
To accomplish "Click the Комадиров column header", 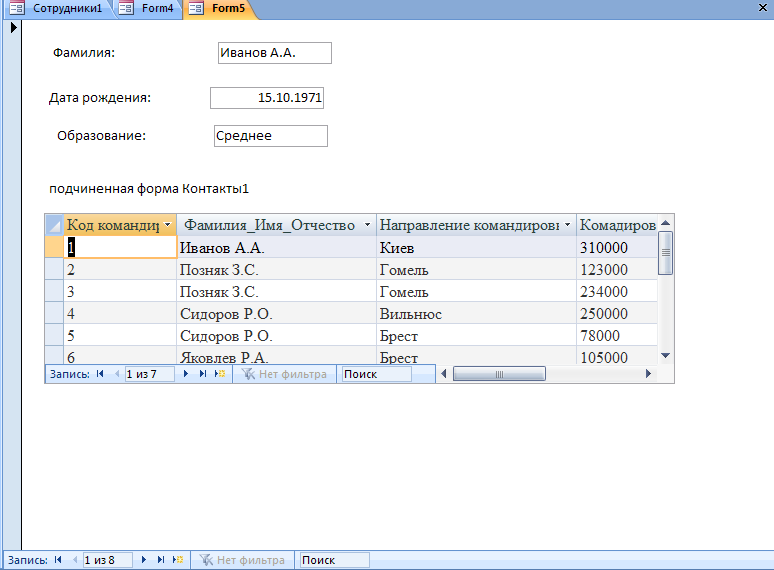I will [x=617, y=225].
